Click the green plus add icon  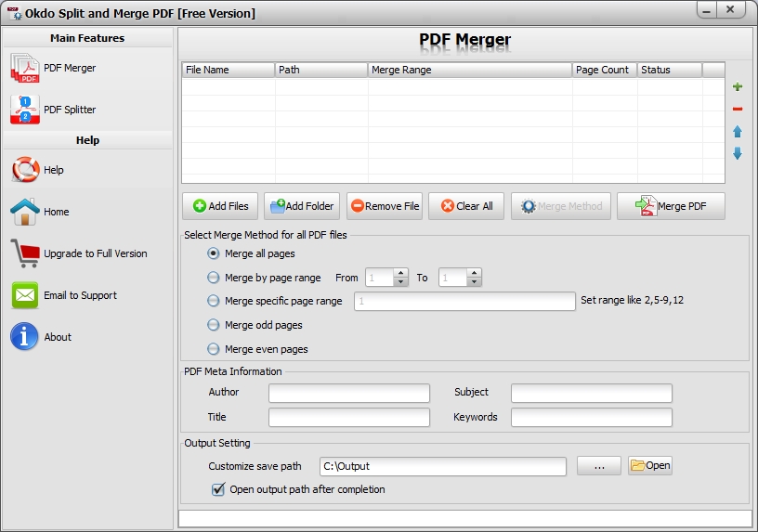click(x=738, y=86)
